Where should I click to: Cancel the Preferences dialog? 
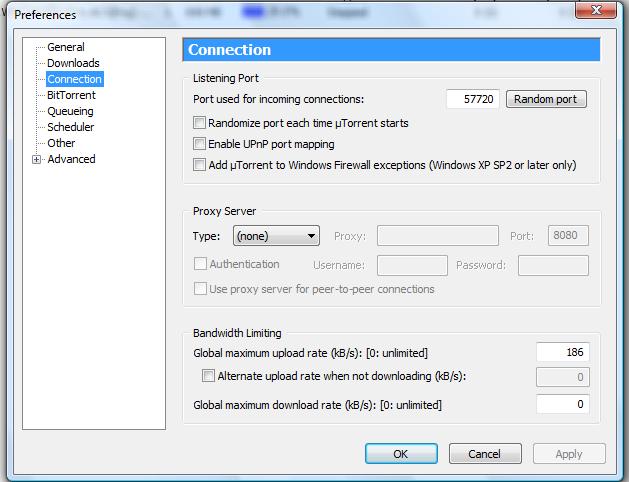485,454
